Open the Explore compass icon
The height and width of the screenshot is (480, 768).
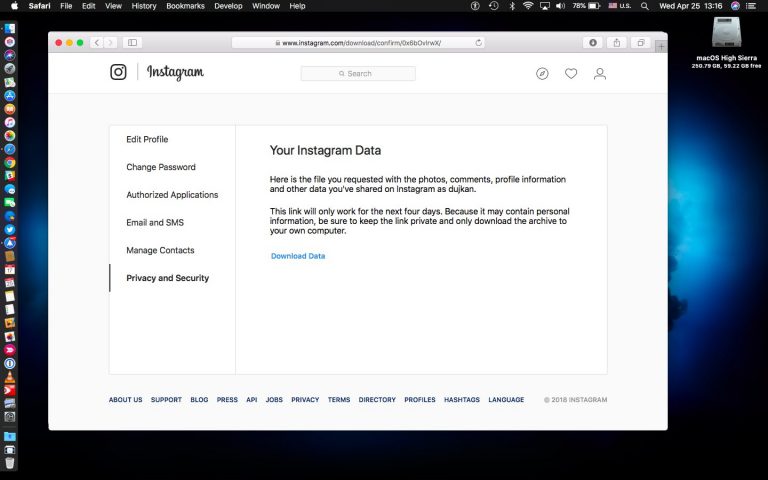tap(542, 73)
